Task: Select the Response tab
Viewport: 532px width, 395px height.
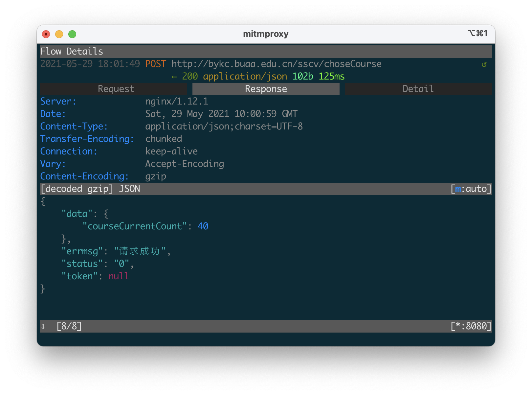Action: coord(266,89)
